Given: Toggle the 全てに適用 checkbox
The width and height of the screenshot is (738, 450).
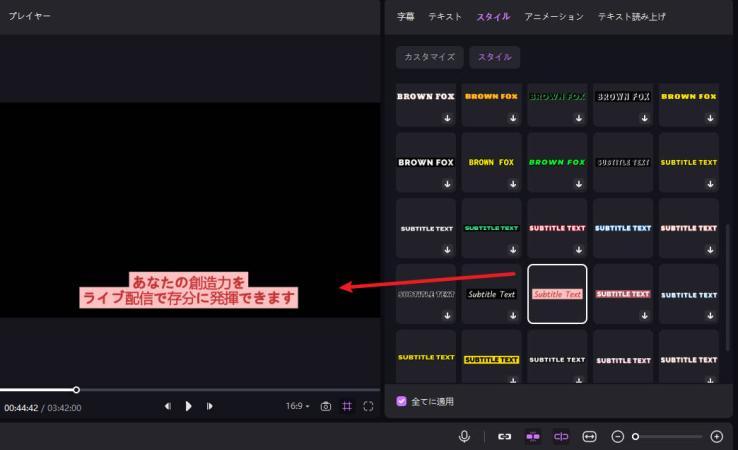Looking at the screenshot, I should pos(401,401).
